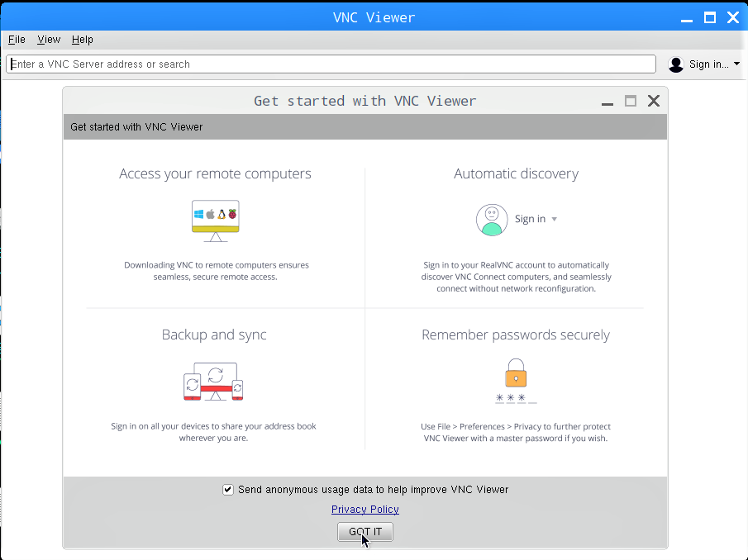748x560 pixels.
Task: Close the main VNC Viewer window
Action: tap(733, 17)
